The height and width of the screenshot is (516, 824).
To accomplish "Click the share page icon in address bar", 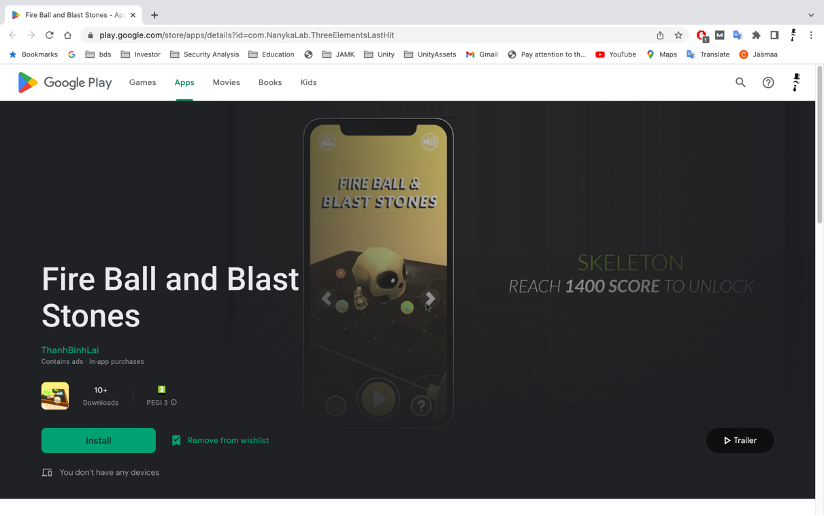I will [x=660, y=35].
